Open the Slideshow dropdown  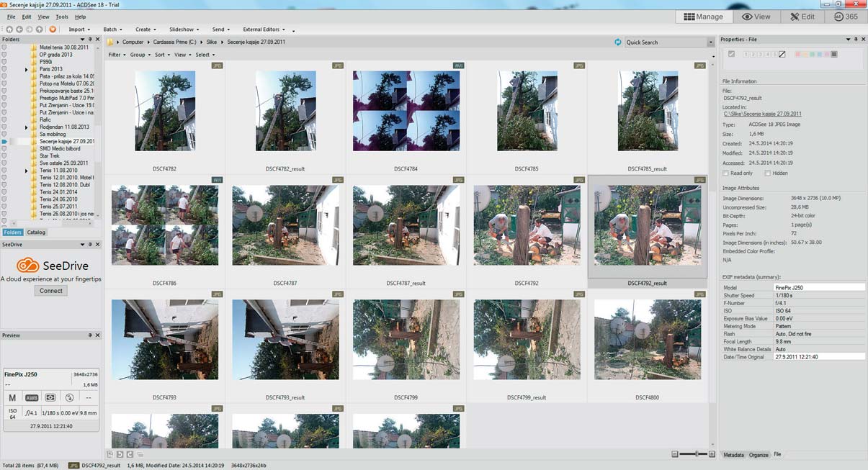(184, 30)
